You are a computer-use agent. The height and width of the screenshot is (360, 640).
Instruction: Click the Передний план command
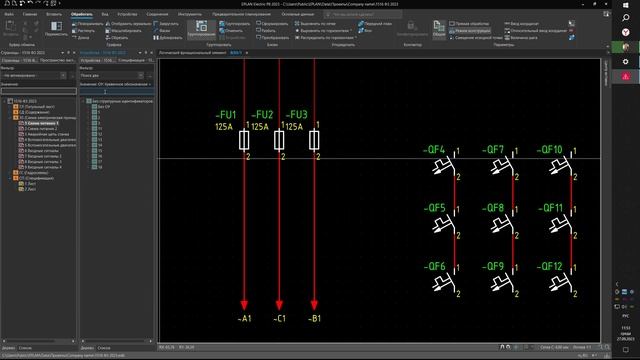point(375,24)
